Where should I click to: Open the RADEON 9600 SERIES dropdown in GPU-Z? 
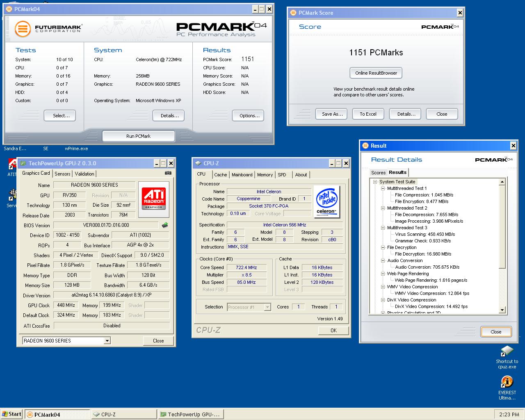coord(107,341)
